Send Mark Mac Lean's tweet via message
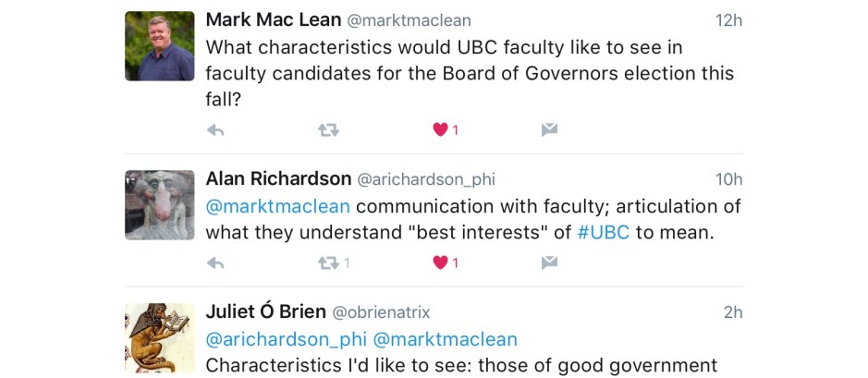 [549, 130]
